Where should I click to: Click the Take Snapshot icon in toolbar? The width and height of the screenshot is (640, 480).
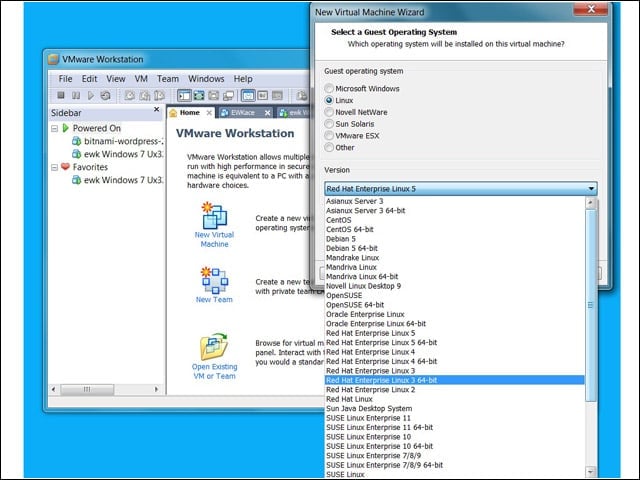(129, 96)
